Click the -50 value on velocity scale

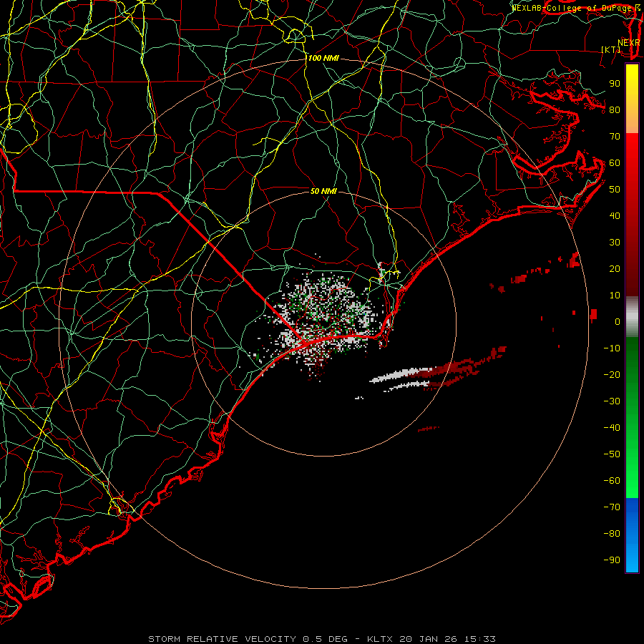(612, 454)
